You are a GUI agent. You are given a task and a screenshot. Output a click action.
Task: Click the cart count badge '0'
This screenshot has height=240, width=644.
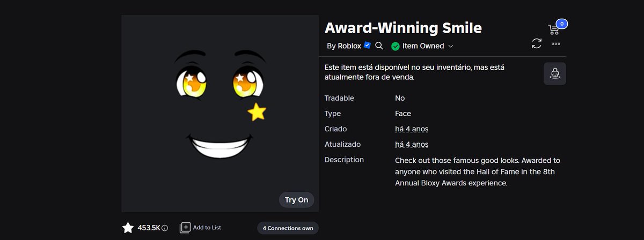(x=561, y=24)
